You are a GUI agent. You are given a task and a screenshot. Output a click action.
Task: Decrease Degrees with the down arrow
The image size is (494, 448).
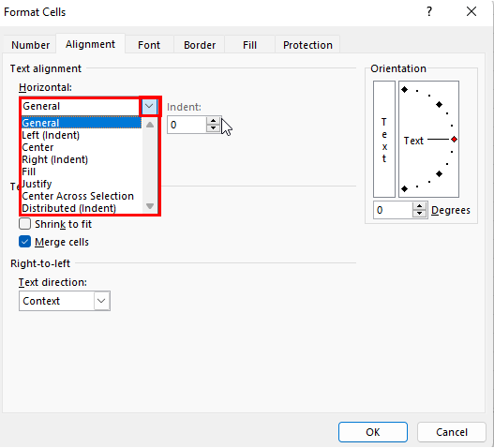coord(419,214)
